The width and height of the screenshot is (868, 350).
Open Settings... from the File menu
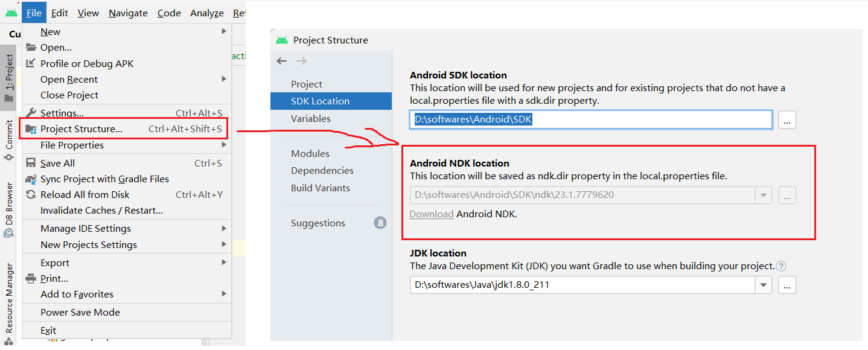tap(127, 113)
